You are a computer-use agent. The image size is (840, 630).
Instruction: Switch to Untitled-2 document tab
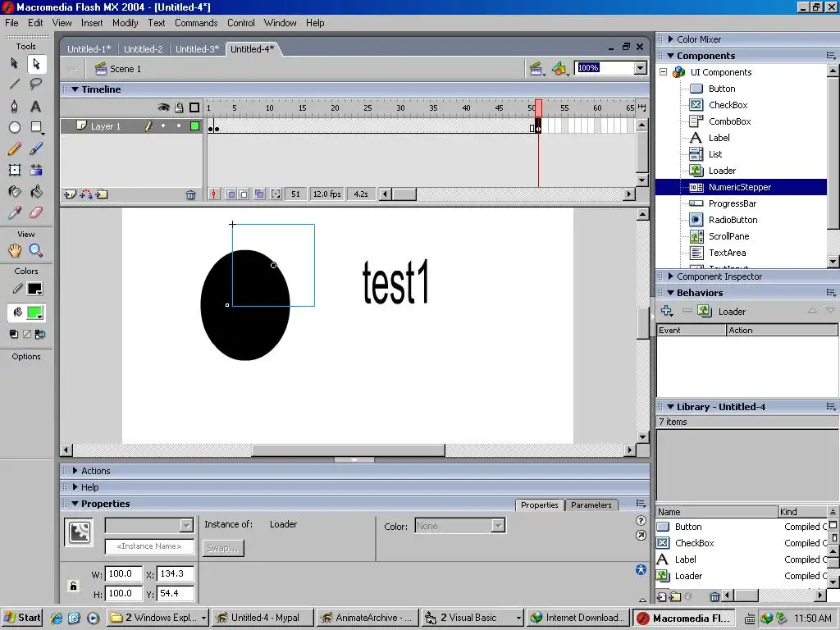point(143,48)
